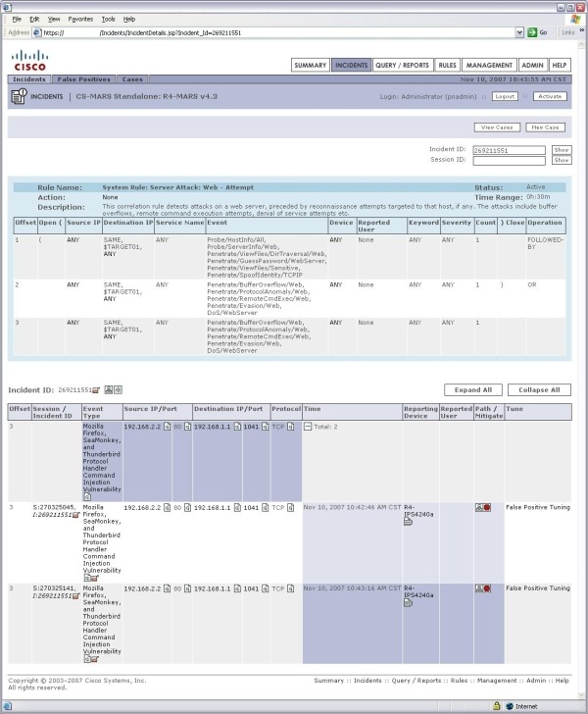Viewport: 588px width, 714px height.
Task: Click event info icon below Vulnerability in S:270325045 row
Action: 87,578
